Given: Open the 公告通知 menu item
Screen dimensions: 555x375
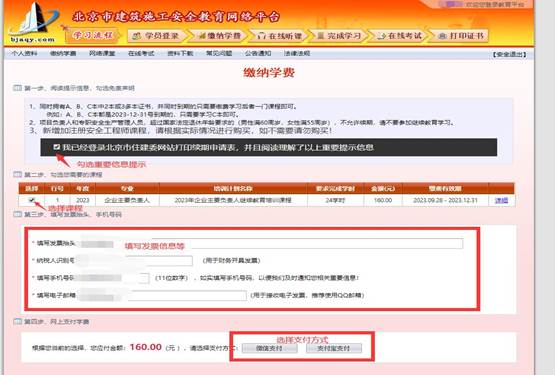Looking at the screenshot, I should click(x=258, y=53).
